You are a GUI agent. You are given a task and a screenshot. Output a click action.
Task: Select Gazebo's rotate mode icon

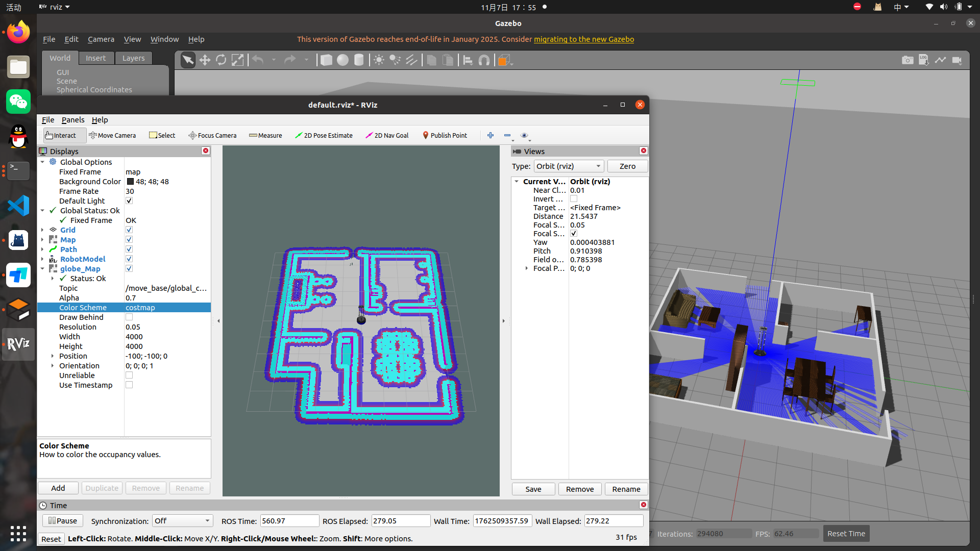pos(221,60)
